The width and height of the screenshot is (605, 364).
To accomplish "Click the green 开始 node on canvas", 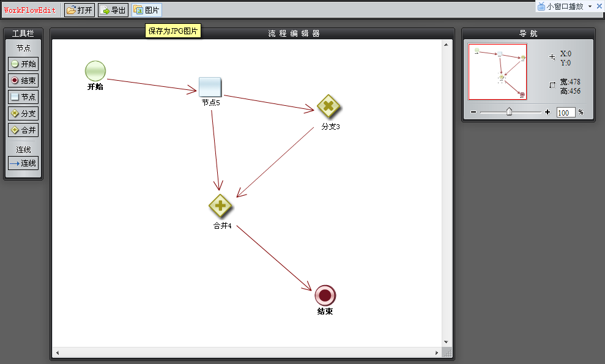I will coord(95,71).
